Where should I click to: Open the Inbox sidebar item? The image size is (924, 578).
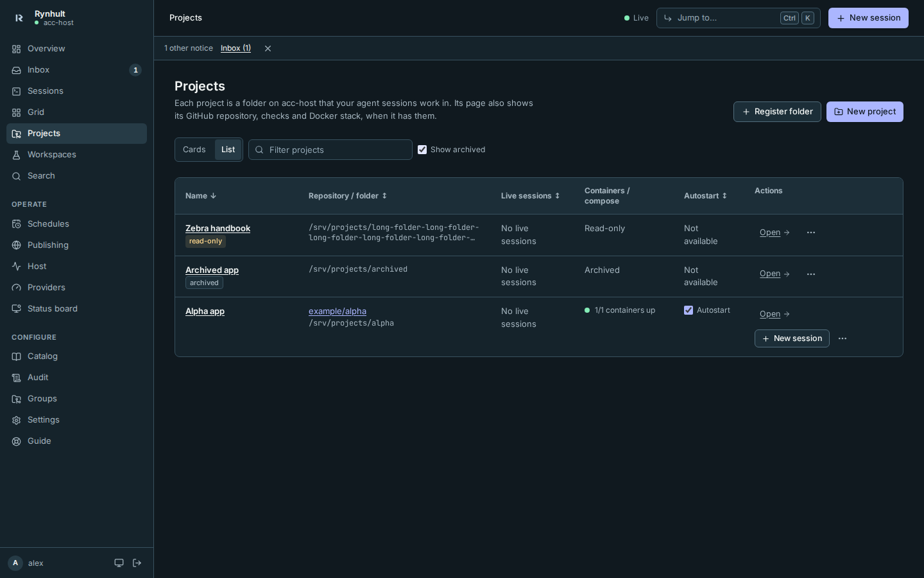(x=76, y=70)
